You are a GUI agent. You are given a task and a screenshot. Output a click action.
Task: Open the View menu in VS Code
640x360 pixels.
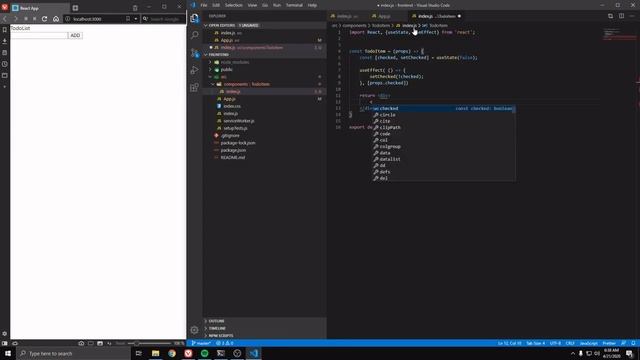click(x=252, y=5)
